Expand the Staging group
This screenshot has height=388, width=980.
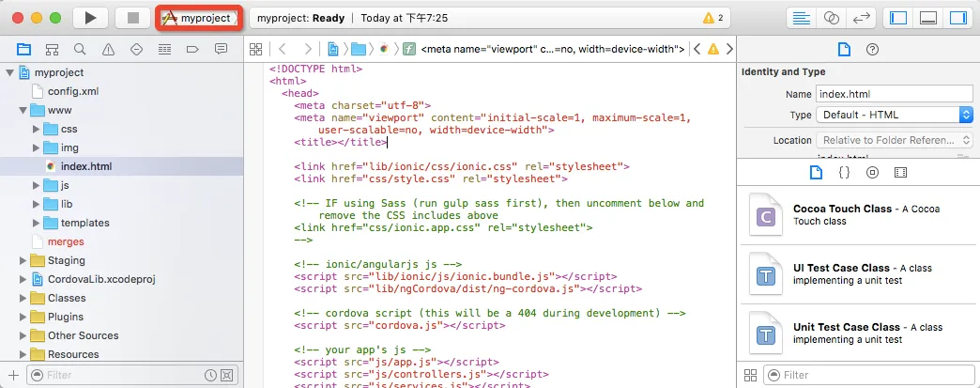pyautogui.click(x=23, y=260)
